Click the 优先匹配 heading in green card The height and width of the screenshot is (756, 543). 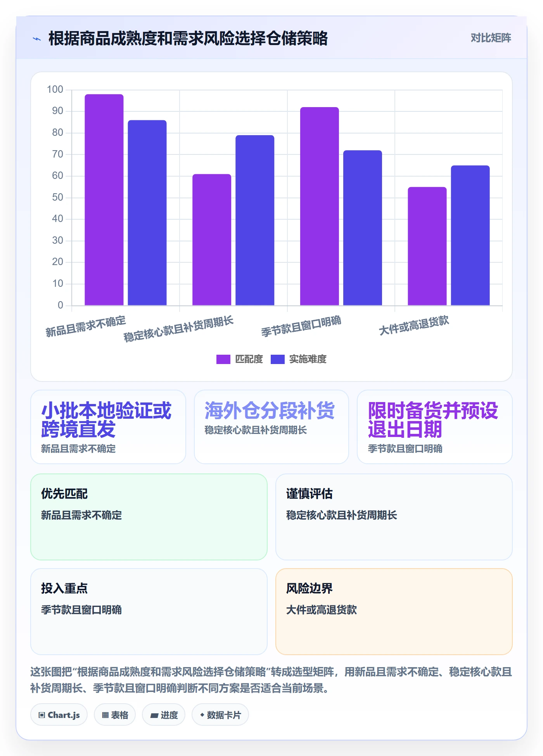64,494
